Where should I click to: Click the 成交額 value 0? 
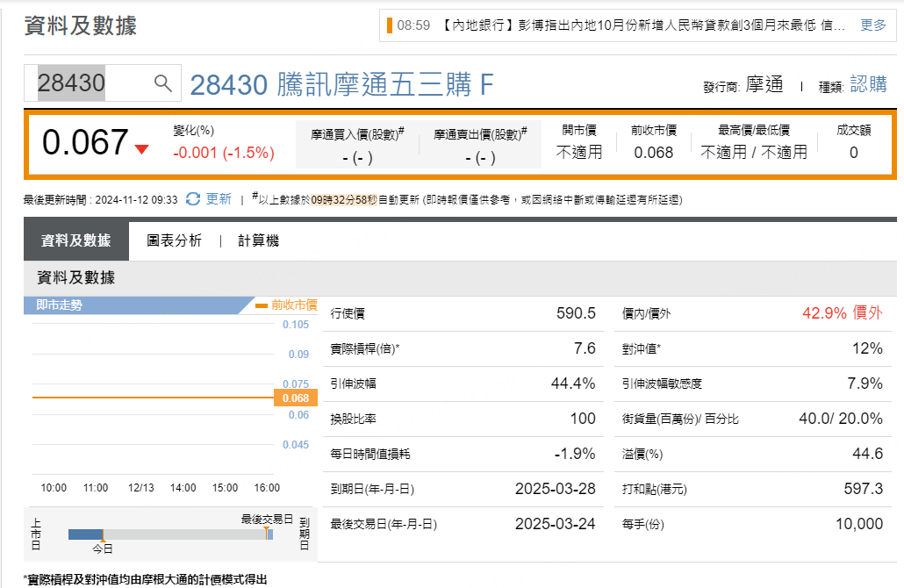(854, 153)
